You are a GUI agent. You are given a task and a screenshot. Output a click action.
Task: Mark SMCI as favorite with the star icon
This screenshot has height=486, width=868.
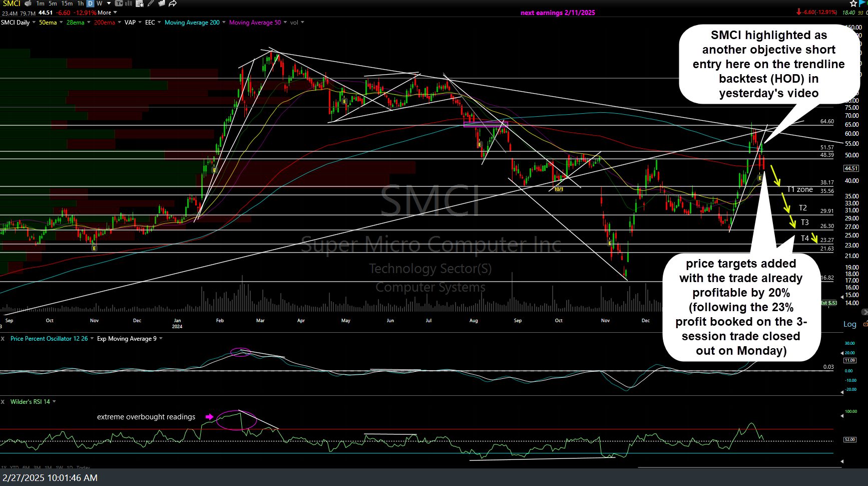click(x=852, y=4)
